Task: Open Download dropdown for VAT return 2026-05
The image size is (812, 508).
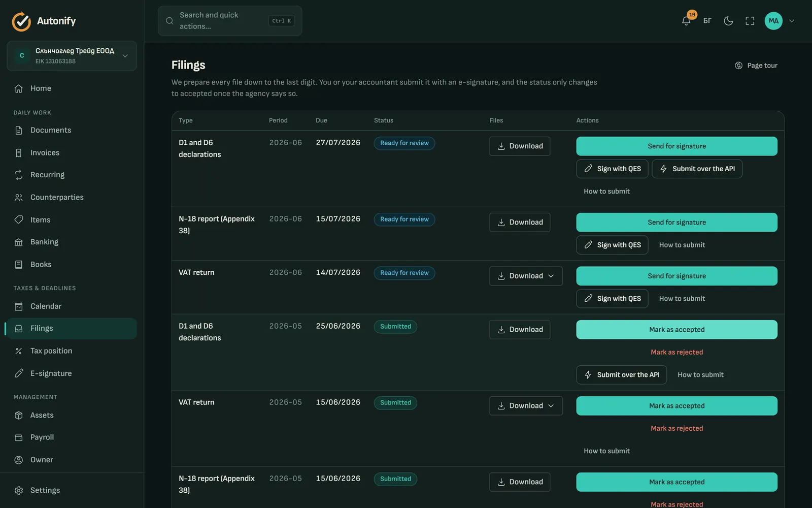Action: (526, 406)
